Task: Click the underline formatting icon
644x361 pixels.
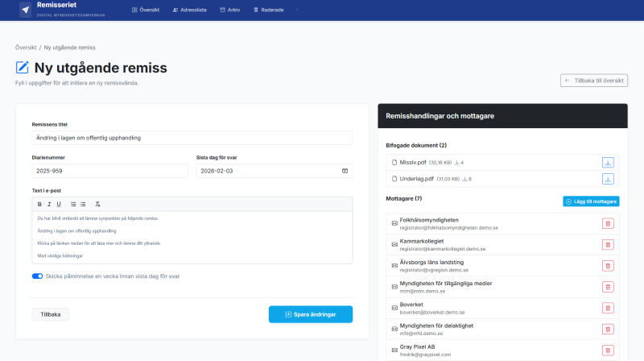Action: pos(59,204)
